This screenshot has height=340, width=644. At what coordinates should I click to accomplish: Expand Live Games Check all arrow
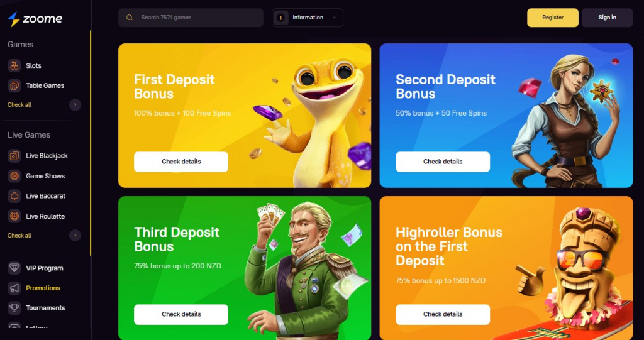coord(75,236)
